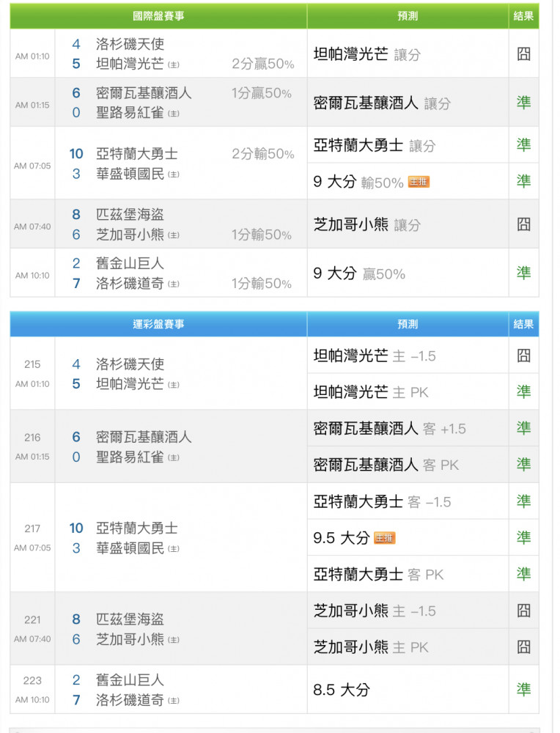Image resolution: width=560 pixels, height=733 pixels.
Task: Click 準 result icon for 8.5 大分
Action: tap(523, 689)
